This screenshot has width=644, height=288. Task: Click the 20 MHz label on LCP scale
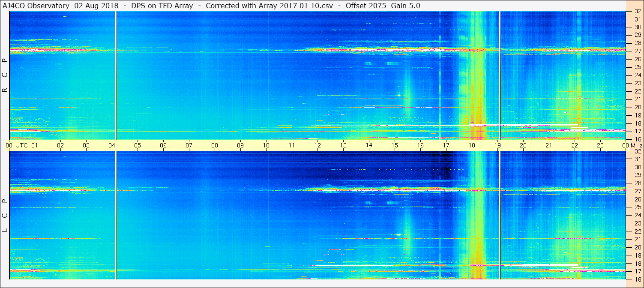tap(638, 247)
